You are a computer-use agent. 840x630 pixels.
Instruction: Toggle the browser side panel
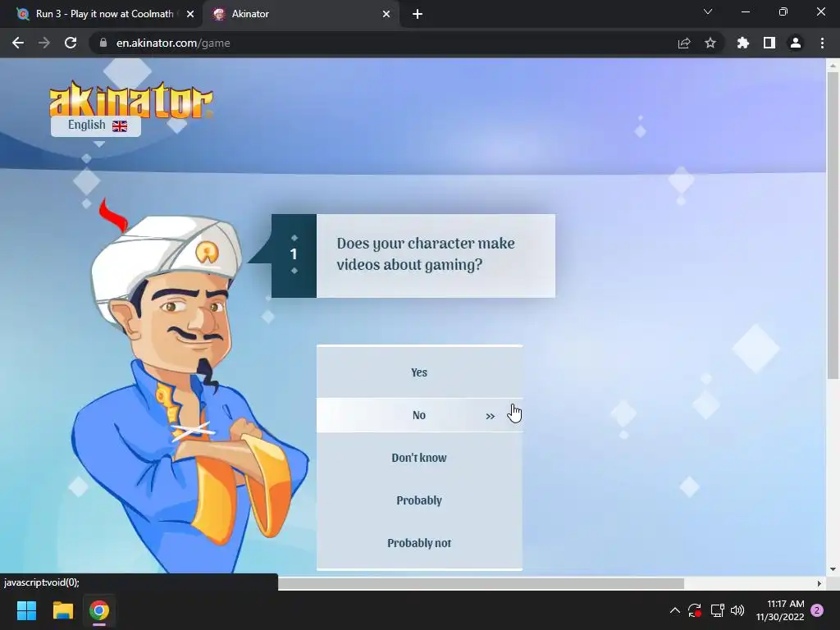pyautogui.click(x=769, y=43)
